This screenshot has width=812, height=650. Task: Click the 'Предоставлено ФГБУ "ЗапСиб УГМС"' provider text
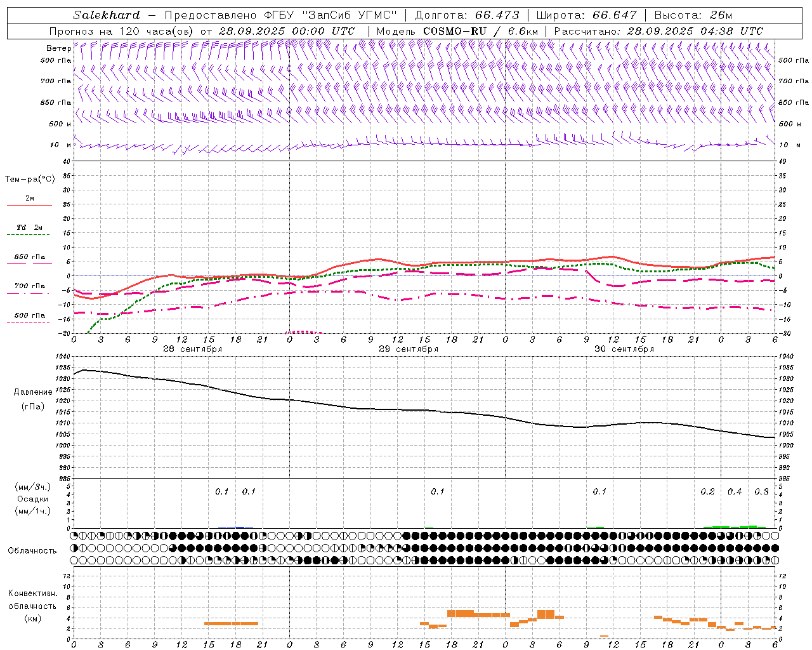[x=281, y=15]
